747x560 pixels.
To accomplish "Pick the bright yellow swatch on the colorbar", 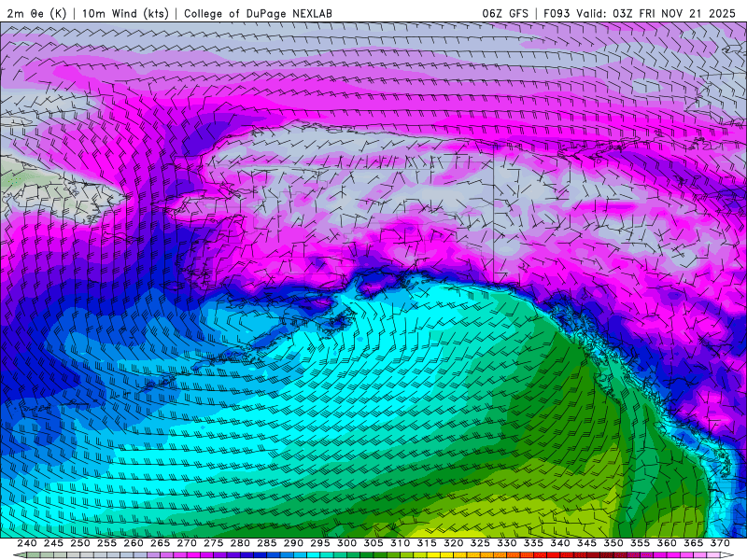I will [x=434, y=555].
